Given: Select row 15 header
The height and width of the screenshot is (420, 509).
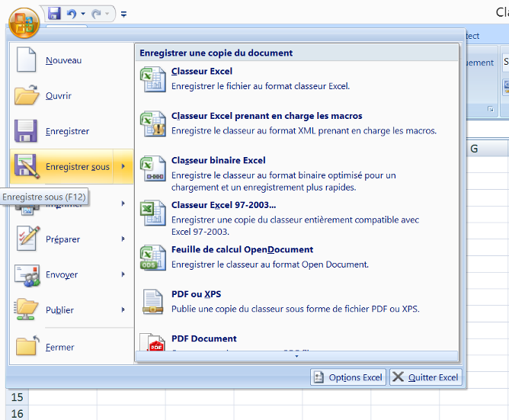Looking at the screenshot, I should coord(18,397).
